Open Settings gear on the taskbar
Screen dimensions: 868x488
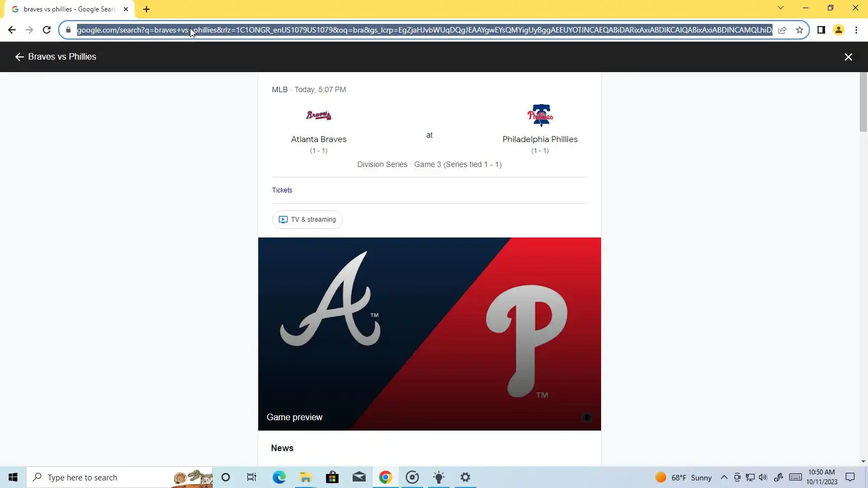(x=465, y=477)
